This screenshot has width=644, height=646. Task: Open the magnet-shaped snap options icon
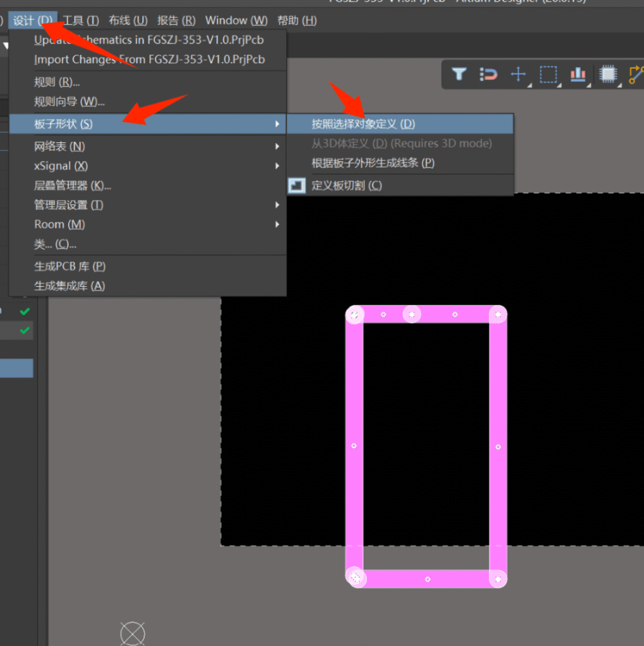[488, 74]
